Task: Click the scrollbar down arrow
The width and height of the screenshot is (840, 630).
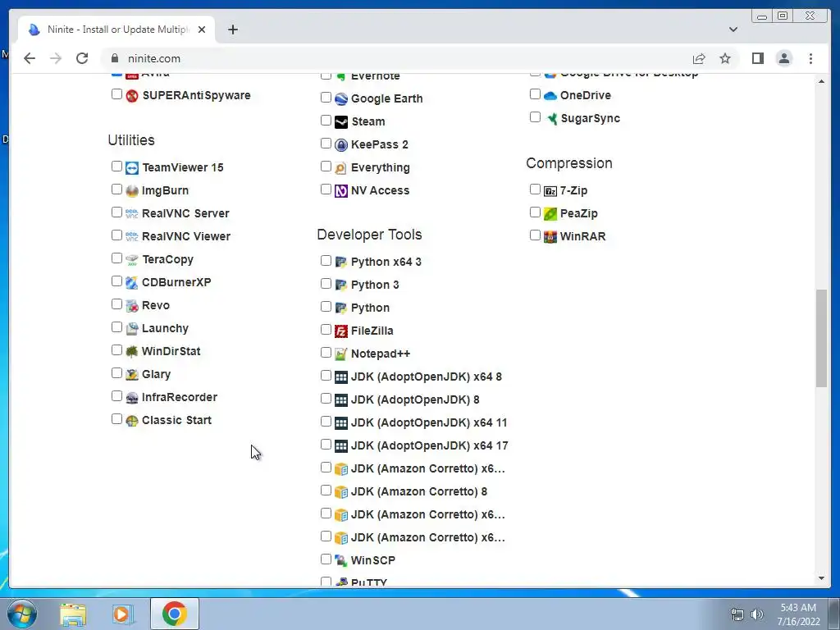Action: 821,578
